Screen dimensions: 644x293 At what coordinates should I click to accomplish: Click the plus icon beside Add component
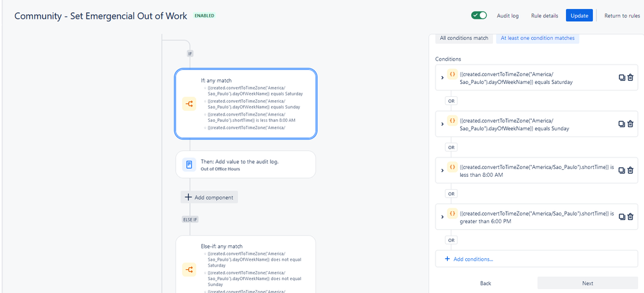click(x=188, y=197)
